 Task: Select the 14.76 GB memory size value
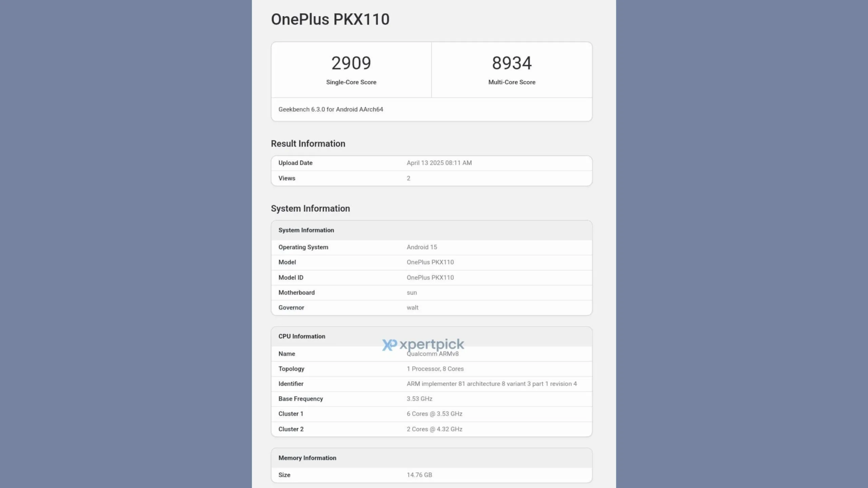click(419, 475)
